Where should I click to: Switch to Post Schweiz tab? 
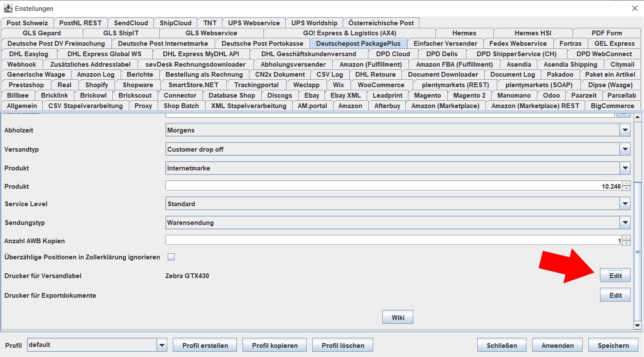tap(27, 23)
